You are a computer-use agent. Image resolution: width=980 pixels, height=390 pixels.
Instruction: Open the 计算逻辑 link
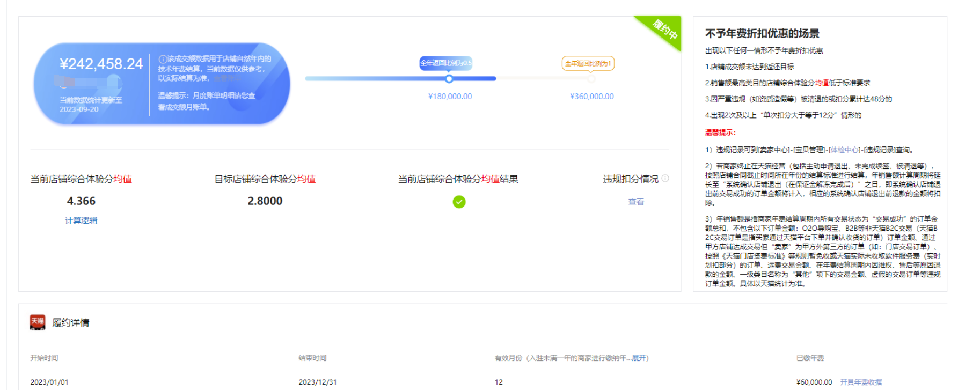[x=81, y=220]
